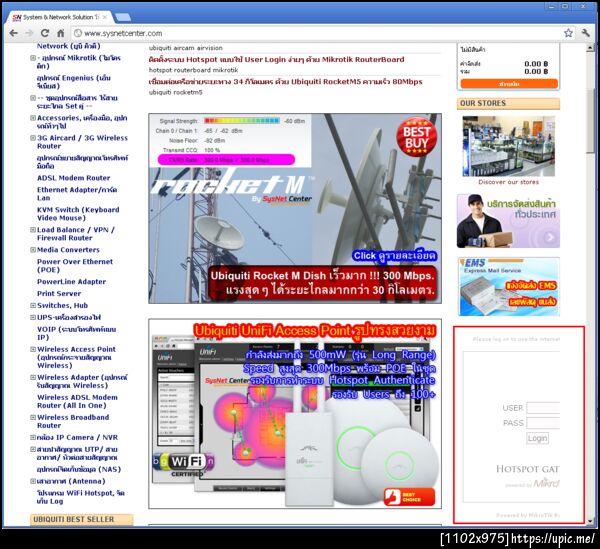The width and height of the screenshot is (600, 549).
Task: Click the WiFi Certified logo
Action: [183, 464]
